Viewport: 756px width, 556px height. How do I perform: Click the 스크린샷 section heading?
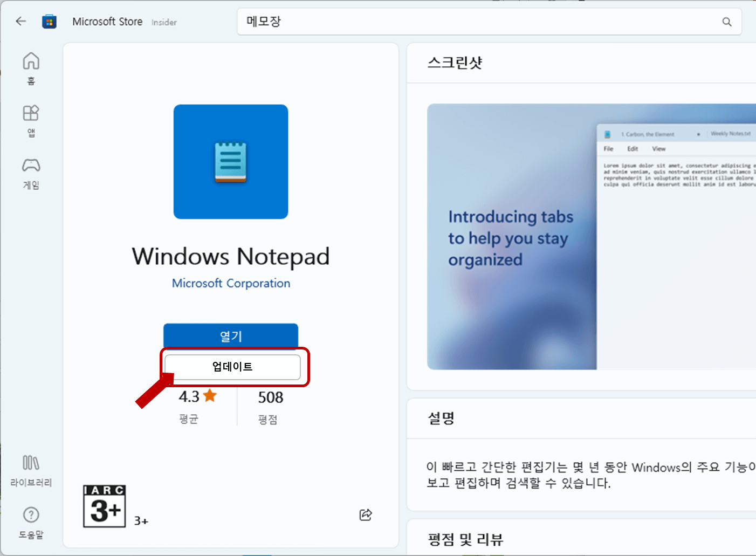pyautogui.click(x=455, y=63)
